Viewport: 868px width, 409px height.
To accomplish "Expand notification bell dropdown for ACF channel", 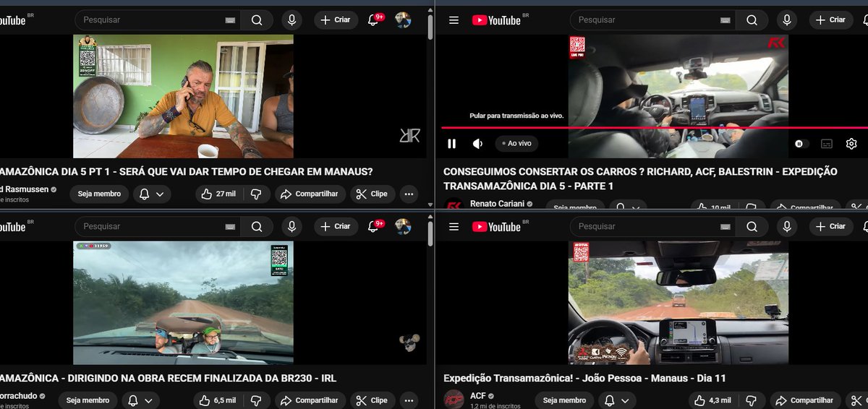I will [x=617, y=400].
